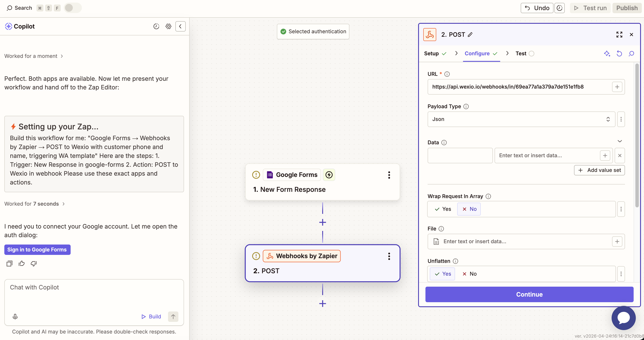Open Copilot chat history icon
644x340 pixels.
click(156, 26)
